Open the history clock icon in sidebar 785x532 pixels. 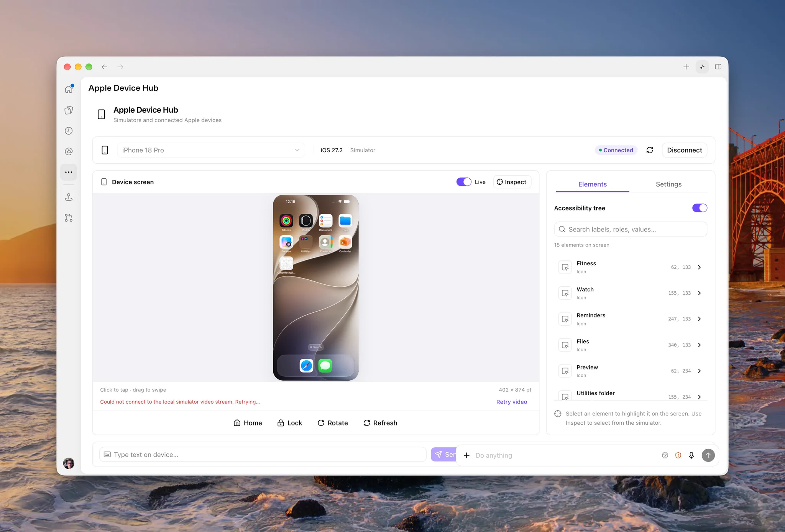[x=69, y=131]
